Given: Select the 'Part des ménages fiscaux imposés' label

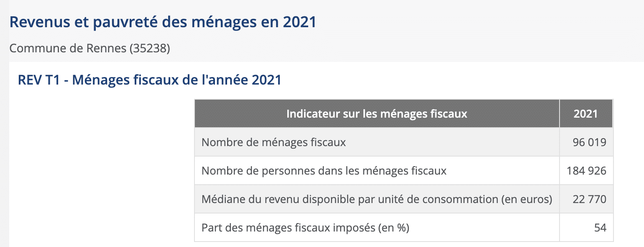Looking at the screenshot, I should pyautogui.click(x=289, y=228).
